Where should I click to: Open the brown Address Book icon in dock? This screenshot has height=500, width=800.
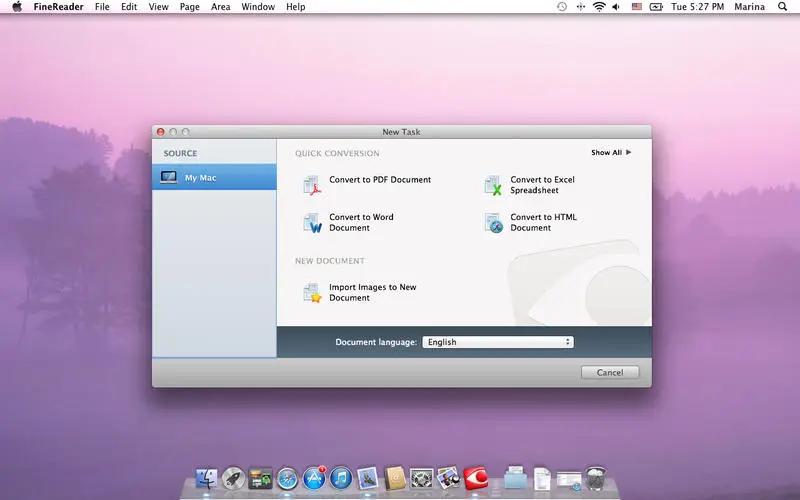[394, 479]
